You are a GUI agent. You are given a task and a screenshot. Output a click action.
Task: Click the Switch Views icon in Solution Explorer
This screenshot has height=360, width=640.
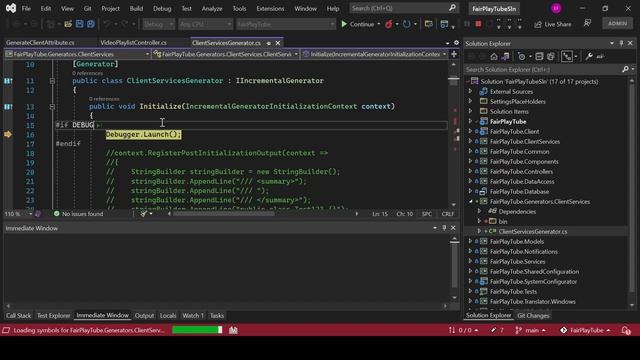point(505,57)
